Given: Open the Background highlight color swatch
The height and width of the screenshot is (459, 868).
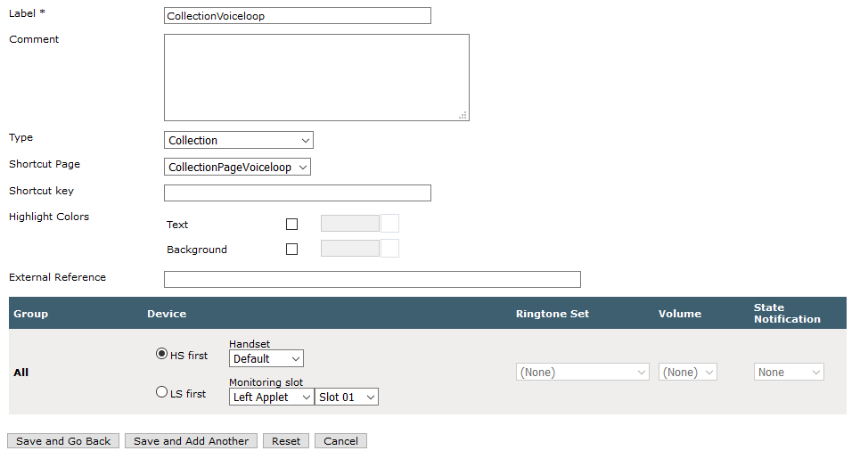Looking at the screenshot, I should click(x=389, y=249).
